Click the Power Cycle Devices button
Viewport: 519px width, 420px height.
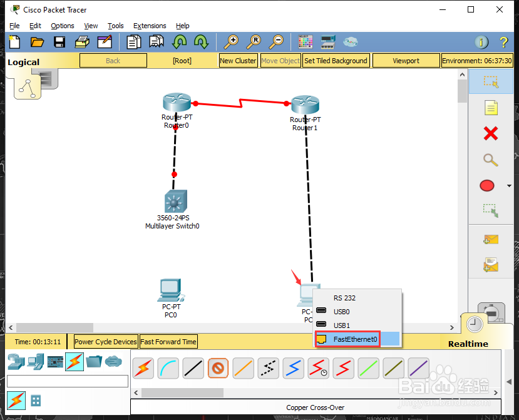pyautogui.click(x=105, y=342)
